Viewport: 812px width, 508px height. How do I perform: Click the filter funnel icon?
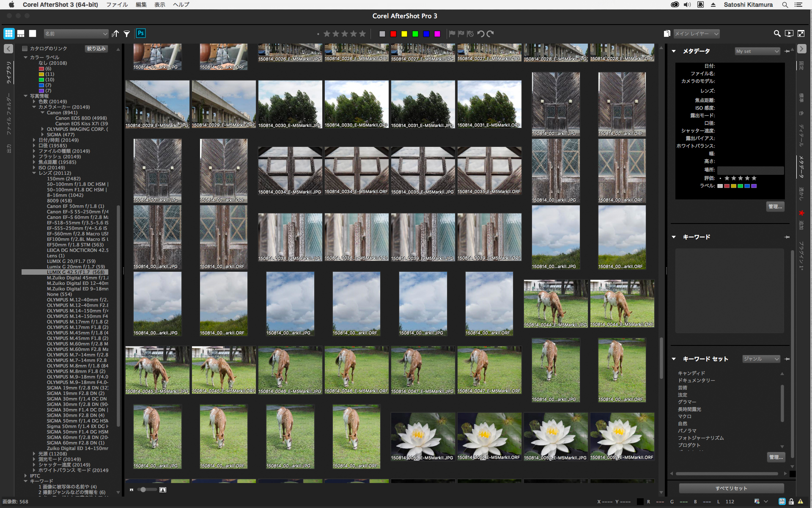(126, 34)
